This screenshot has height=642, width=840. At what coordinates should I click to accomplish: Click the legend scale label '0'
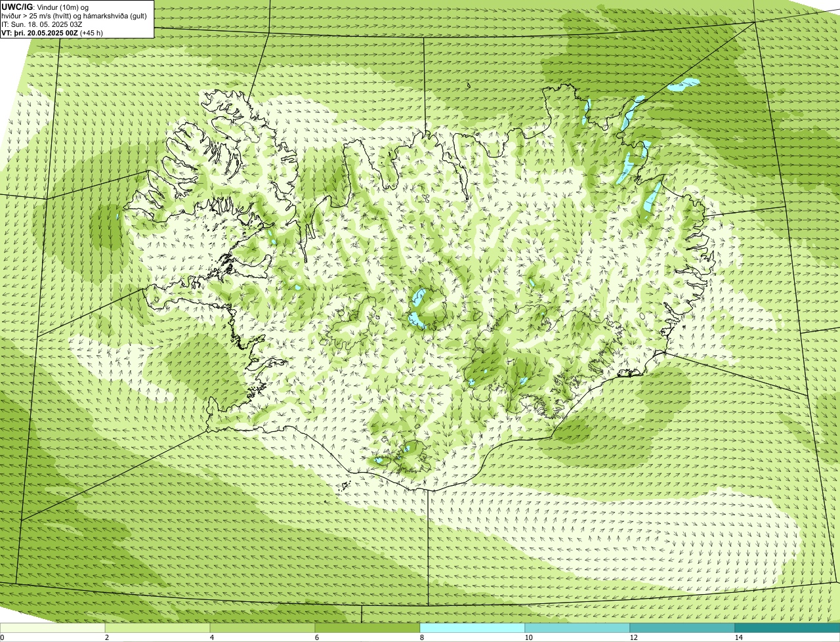point(2,637)
